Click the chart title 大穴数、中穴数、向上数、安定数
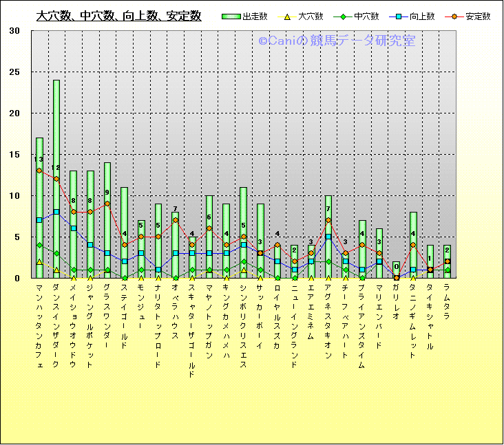Image resolution: width=504 pixels, height=445 pixels. pyautogui.click(x=118, y=16)
